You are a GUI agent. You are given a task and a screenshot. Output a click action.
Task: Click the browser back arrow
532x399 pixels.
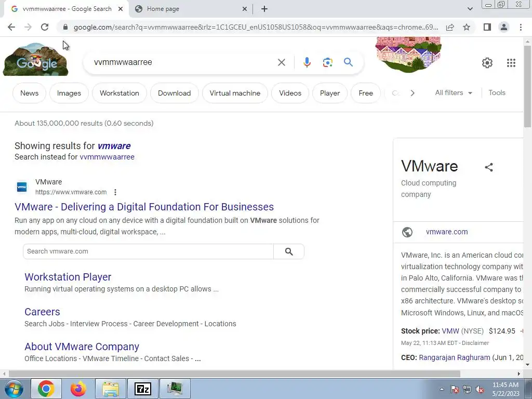[11, 27]
